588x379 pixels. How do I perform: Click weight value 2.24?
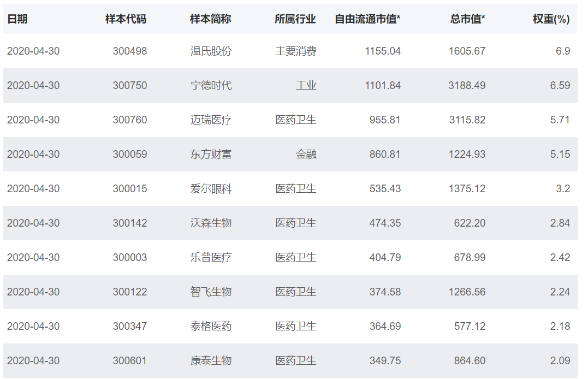[x=560, y=292]
